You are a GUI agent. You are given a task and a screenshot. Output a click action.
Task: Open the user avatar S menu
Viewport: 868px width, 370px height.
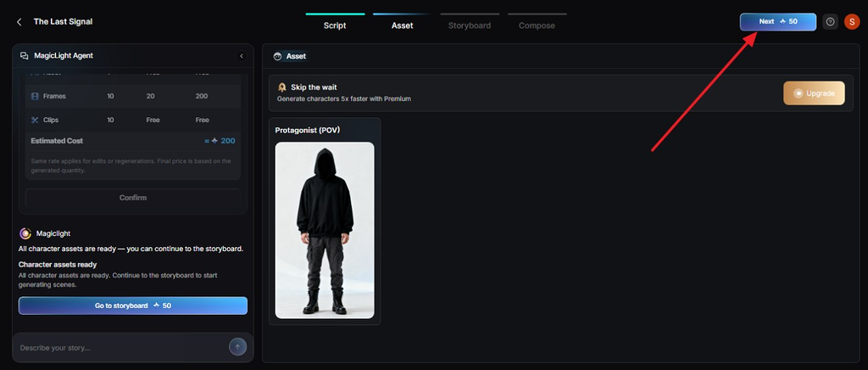[x=851, y=21]
